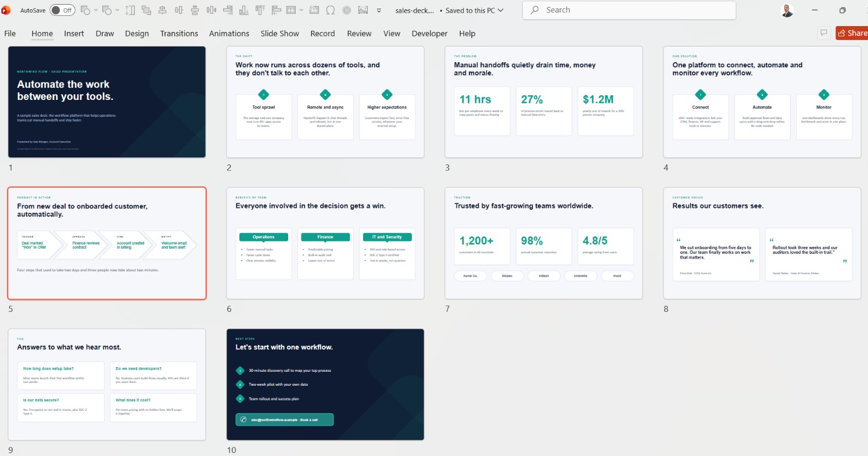The image size is (868, 456).
Task: Select slide 2 'Tool sprawl' thumbnail
Action: (325, 102)
